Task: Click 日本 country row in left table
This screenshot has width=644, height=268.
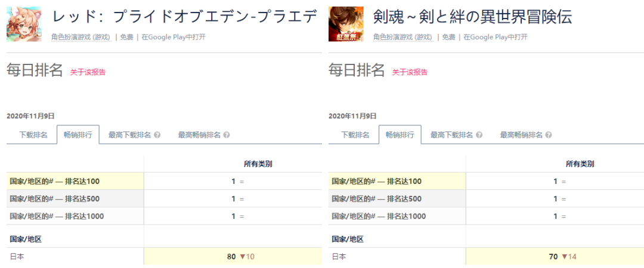Action: tap(165, 257)
